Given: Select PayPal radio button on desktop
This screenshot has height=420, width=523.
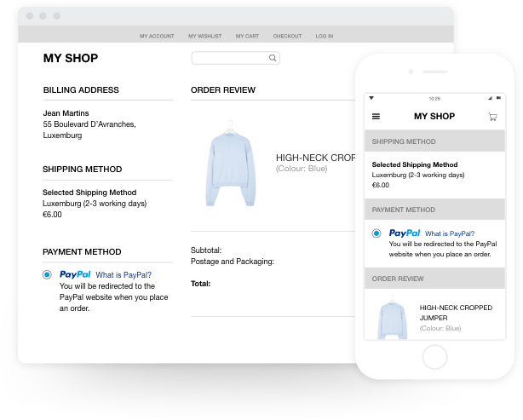Looking at the screenshot, I should pyautogui.click(x=46, y=275).
